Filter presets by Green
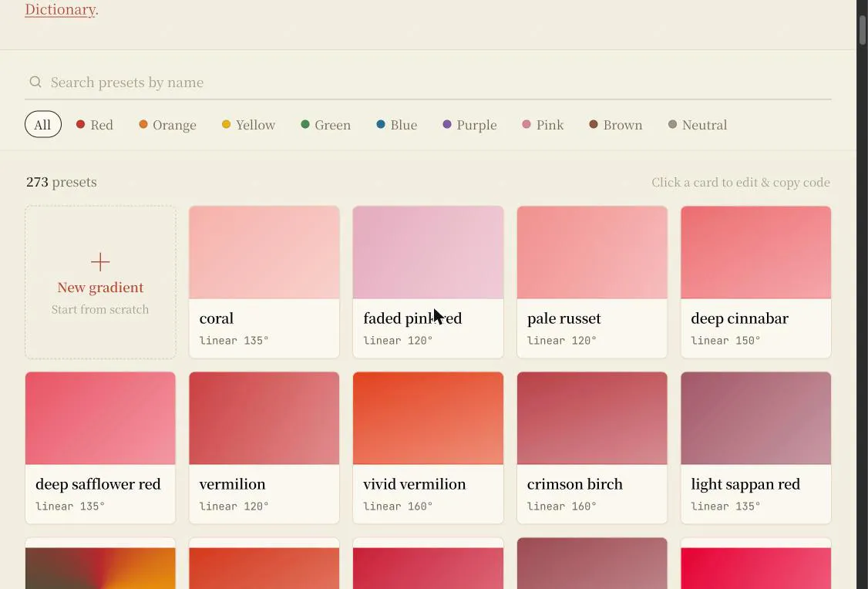 325,125
